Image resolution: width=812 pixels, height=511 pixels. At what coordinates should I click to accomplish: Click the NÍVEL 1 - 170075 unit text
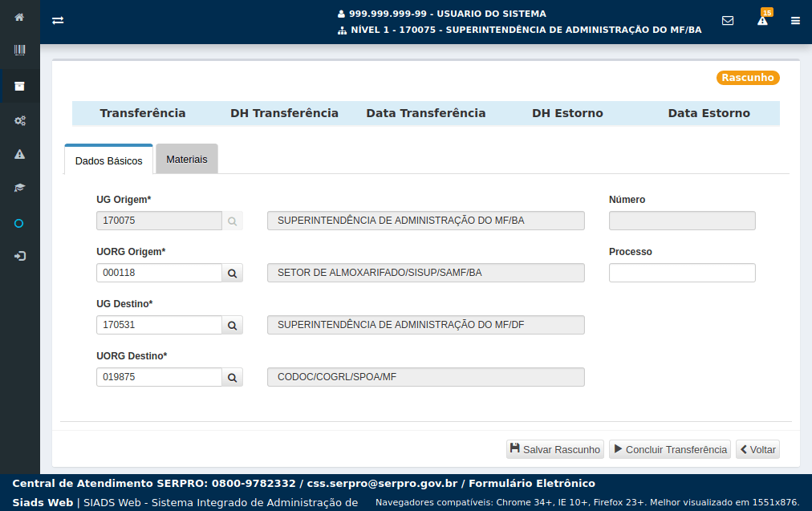point(520,30)
